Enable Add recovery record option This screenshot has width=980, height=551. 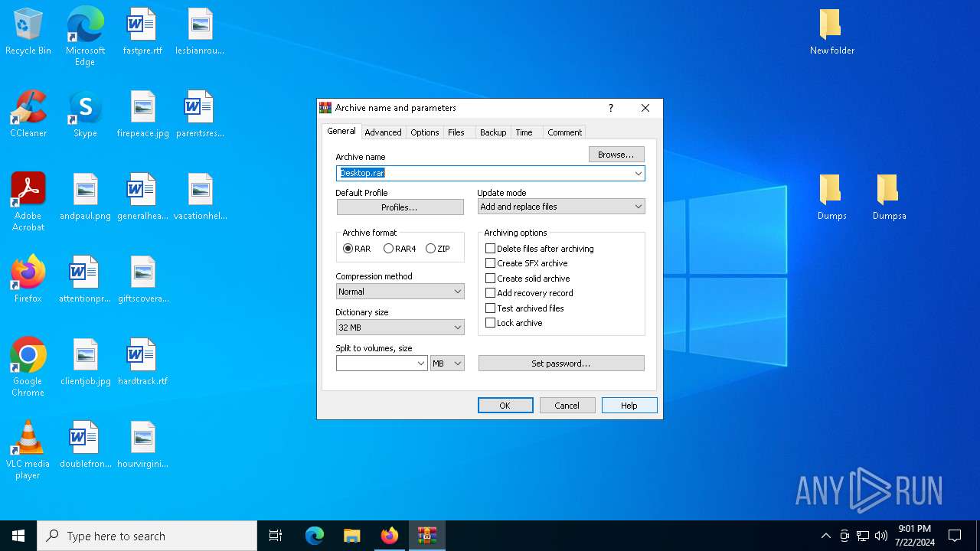coord(529,293)
